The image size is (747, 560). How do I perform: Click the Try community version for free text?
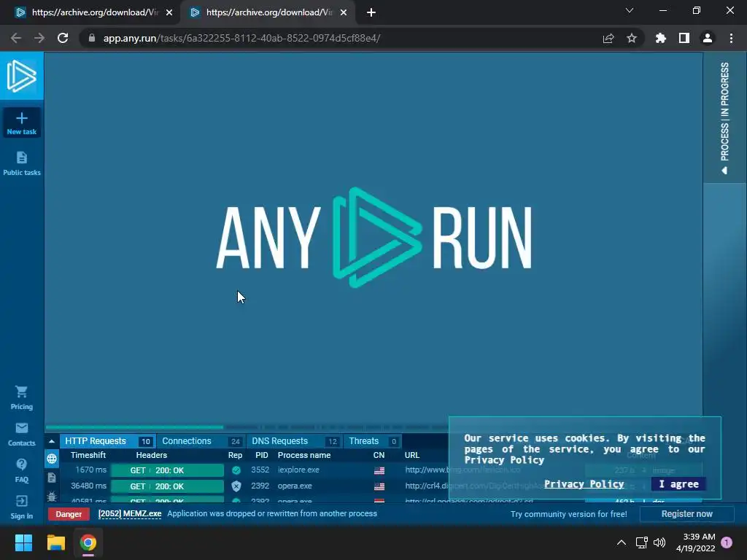pyautogui.click(x=569, y=514)
